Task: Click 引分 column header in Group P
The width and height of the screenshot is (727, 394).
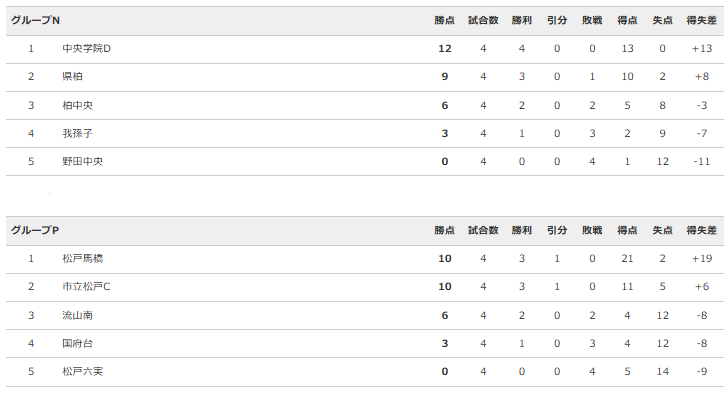Action: click(557, 230)
